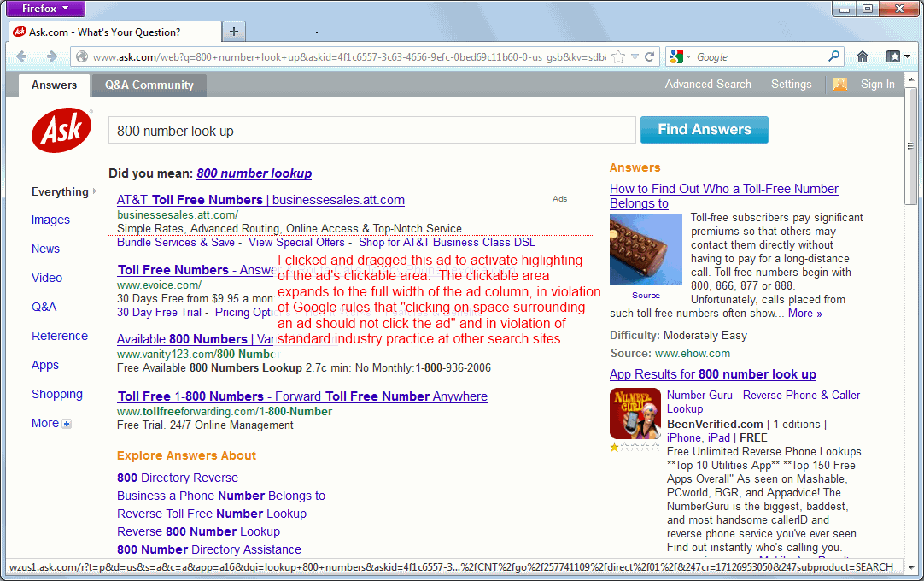Open the AT&T Toll Free Numbers ad

click(x=260, y=200)
